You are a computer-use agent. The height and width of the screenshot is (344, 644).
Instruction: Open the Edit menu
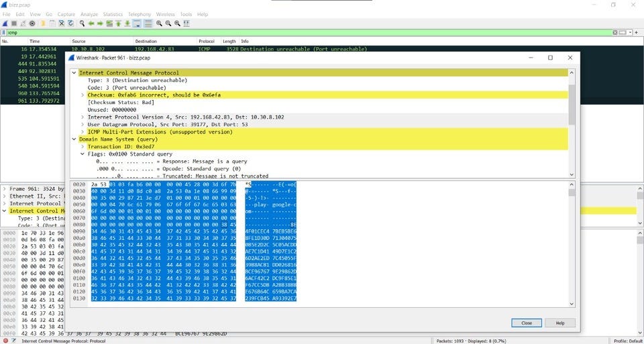point(20,14)
